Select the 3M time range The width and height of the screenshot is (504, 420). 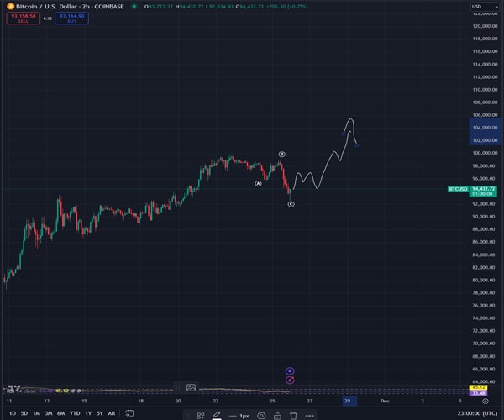tap(49, 413)
